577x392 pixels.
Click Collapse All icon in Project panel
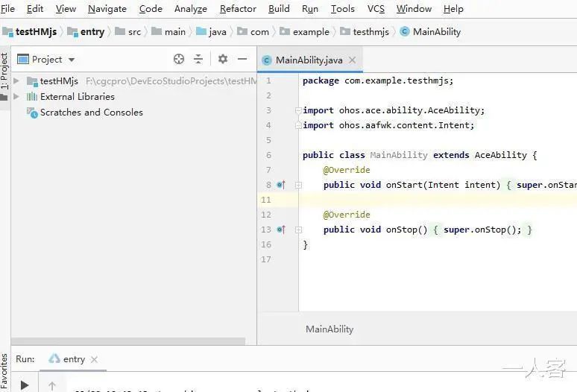tap(198, 59)
